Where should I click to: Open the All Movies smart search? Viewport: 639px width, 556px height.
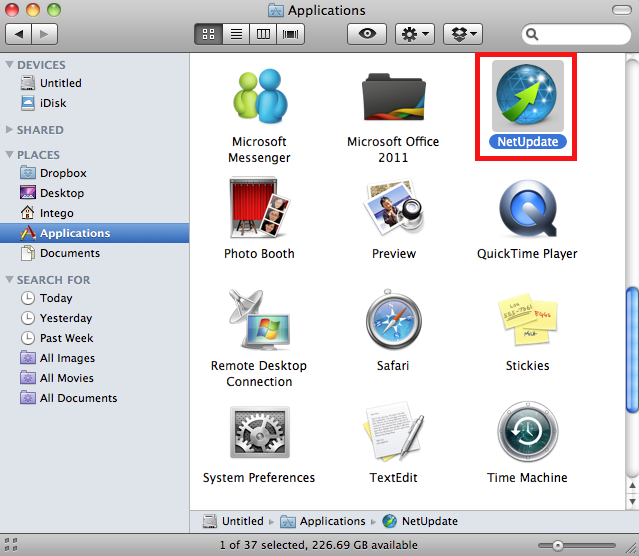point(95,378)
